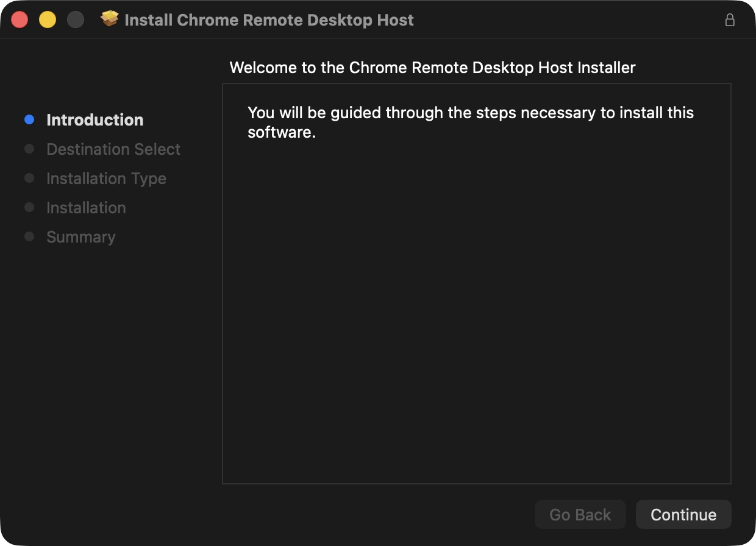The image size is (756, 546).
Task: Select the Introduction step in sidebar
Action: (x=94, y=119)
